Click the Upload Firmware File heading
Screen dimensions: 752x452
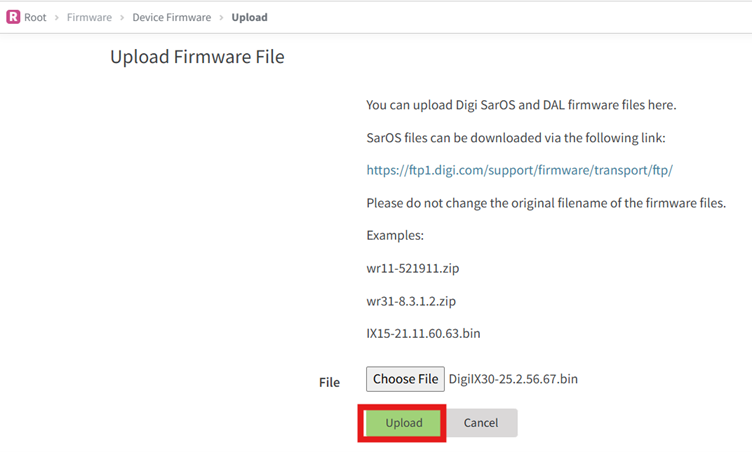197,57
